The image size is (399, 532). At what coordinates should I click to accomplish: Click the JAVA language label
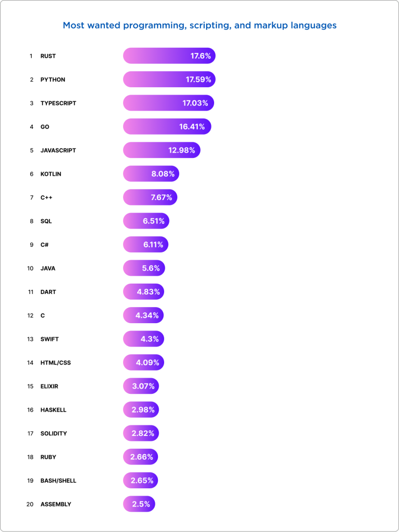point(48,269)
